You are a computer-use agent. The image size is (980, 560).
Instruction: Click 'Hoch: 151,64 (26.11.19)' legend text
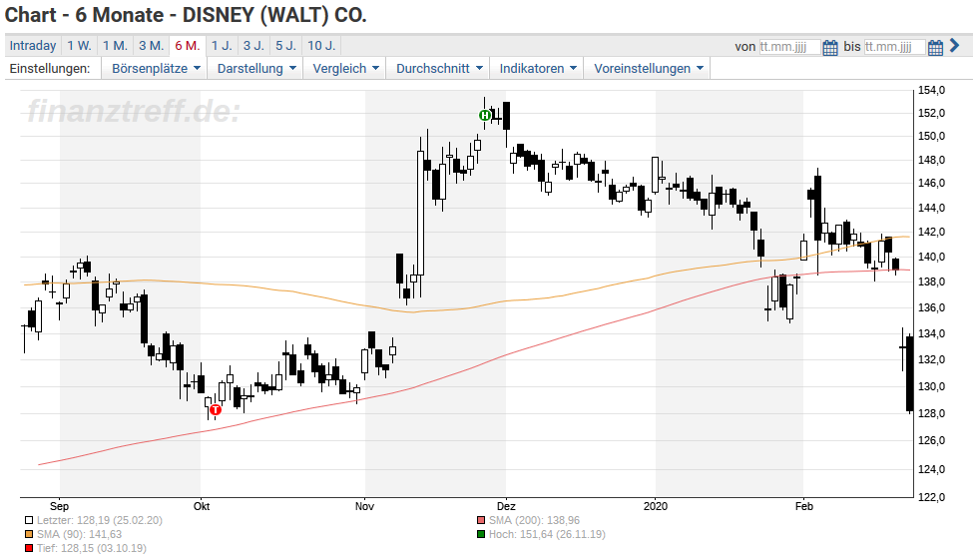pyautogui.click(x=547, y=534)
